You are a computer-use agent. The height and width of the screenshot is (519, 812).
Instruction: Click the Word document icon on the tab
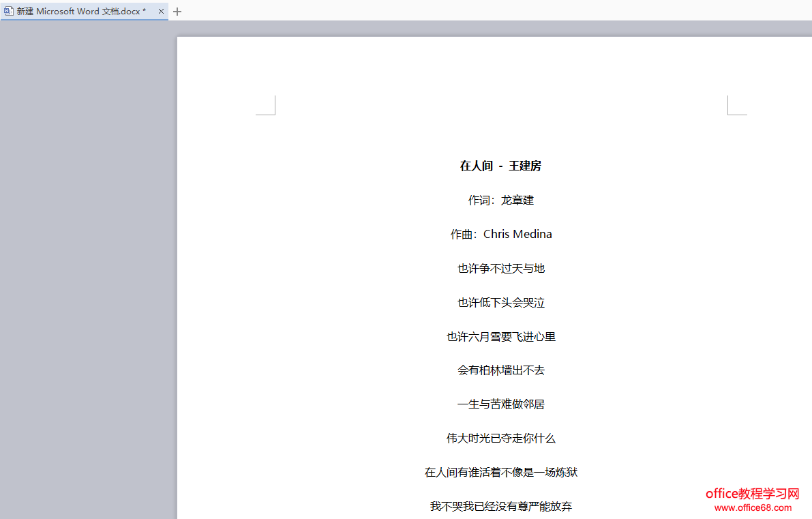[x=8, y=11]
